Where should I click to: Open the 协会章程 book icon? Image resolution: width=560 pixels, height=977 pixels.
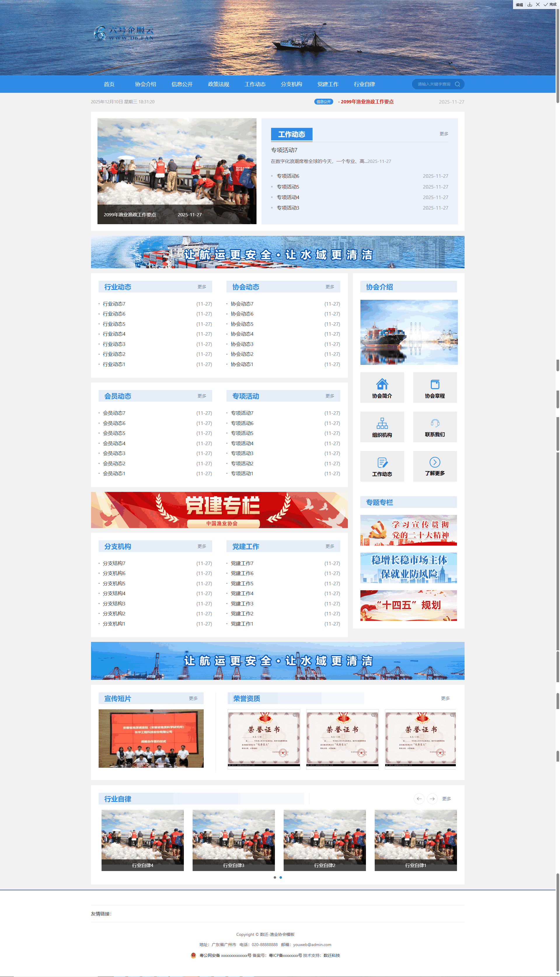435,384
